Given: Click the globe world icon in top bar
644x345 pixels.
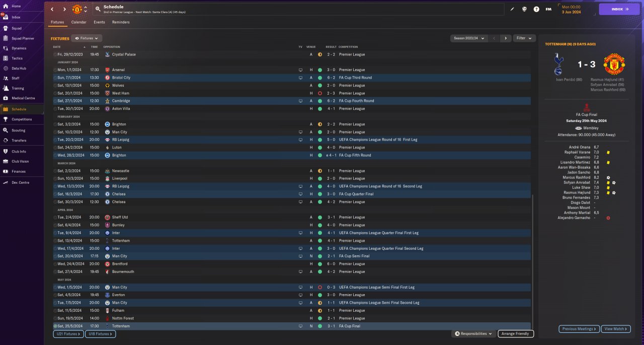Looking at the screenshot, I should [524, 9].
